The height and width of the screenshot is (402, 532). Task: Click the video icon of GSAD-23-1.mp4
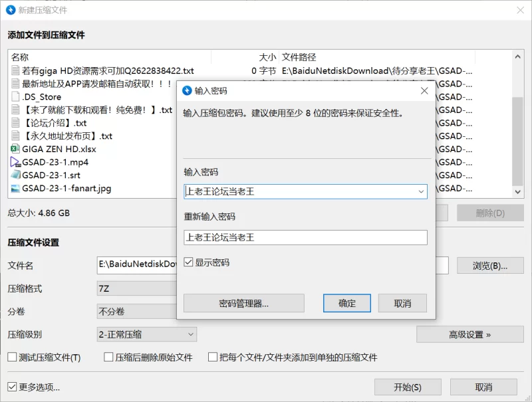[x=16, y=162]
